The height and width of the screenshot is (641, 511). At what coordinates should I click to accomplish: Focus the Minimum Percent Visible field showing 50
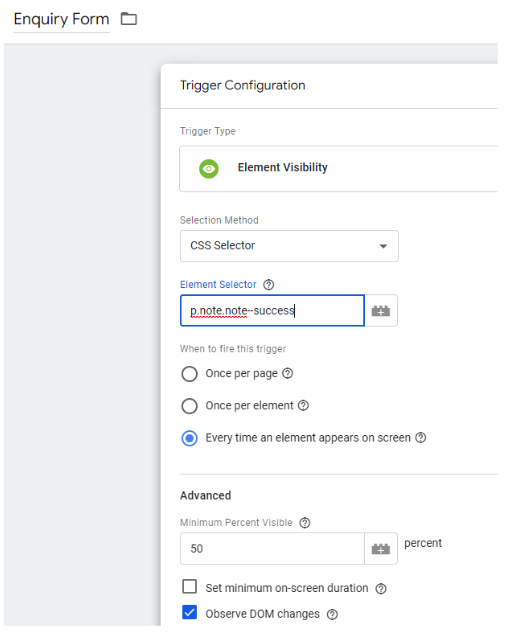pos(272,549)
